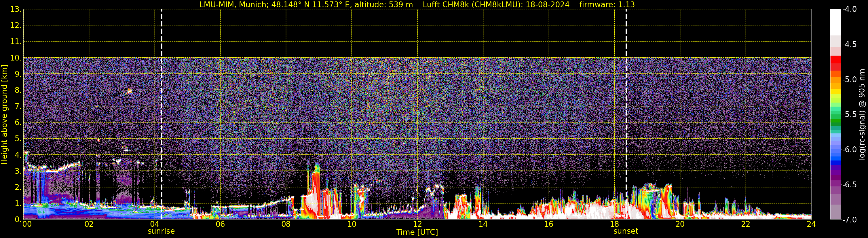Image resolution: width=868 pixels, height=238 pixels.
Task: Click the '-4.0' colorbar tick label
Action: click(x=849, y=9)
